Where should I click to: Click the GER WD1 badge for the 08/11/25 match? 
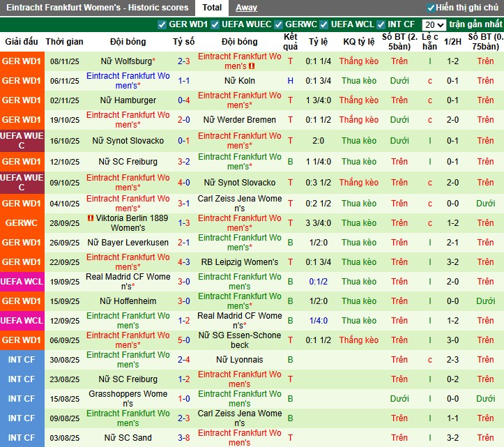(x=22, y=61)
